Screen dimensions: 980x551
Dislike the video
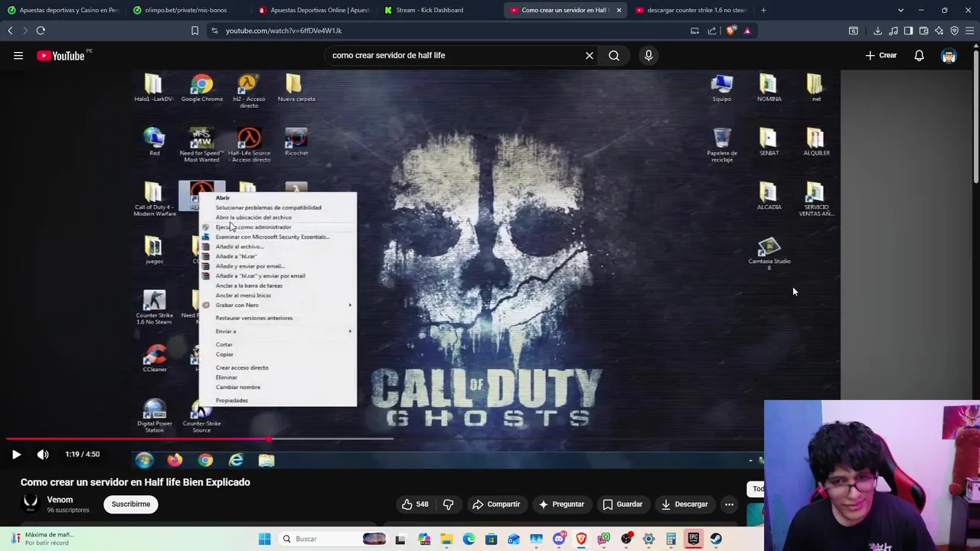coord(448,504)
